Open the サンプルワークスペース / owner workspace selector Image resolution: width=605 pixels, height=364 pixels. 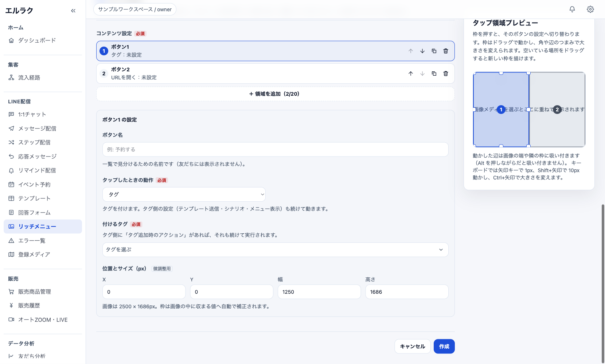pyautogui.click(x=135, y=9)
